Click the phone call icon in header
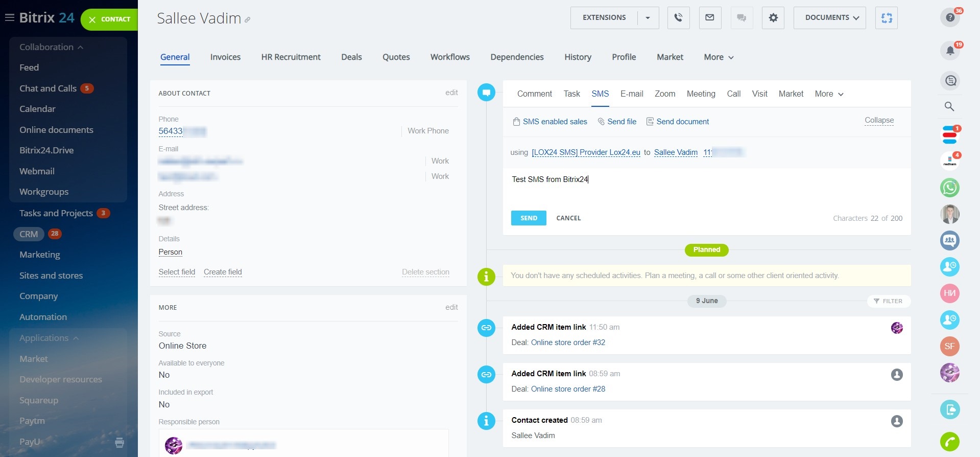The height and width of the screenshot is (457, 980). (x=678, y=18)
